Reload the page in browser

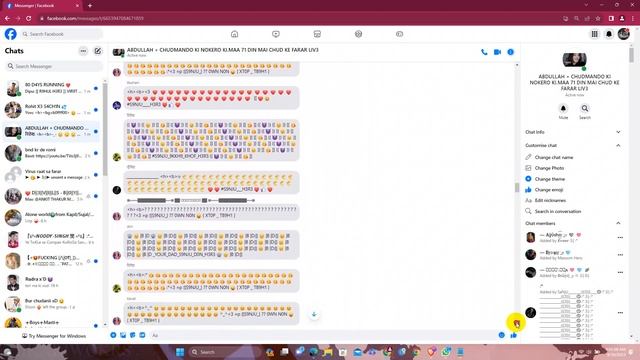point(29,18)
